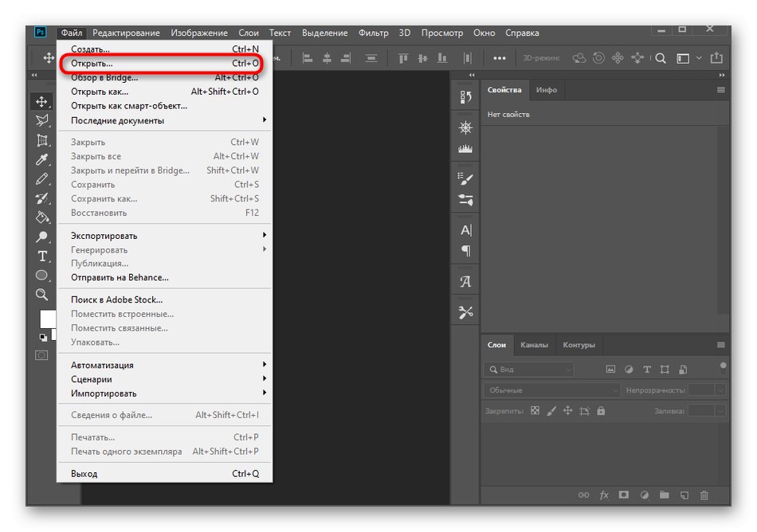Open the Paragraph panel icon

coord(465,252)
